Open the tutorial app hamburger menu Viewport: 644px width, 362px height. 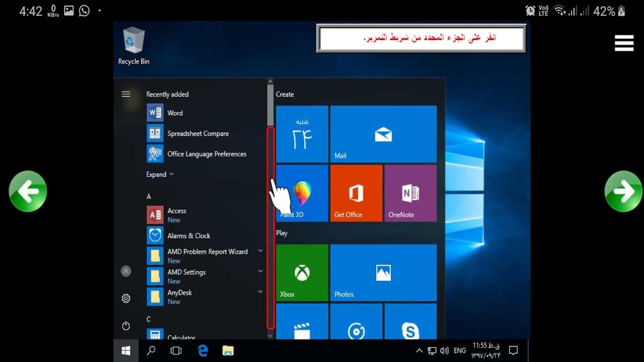click(624, 43)
